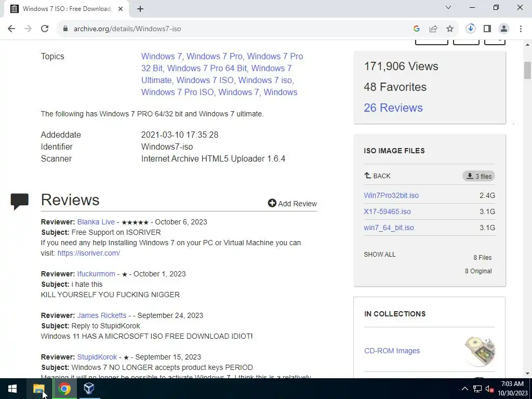532x399 pixels.
Task: Download X17-59465.iso
Action: coord(387,211)
